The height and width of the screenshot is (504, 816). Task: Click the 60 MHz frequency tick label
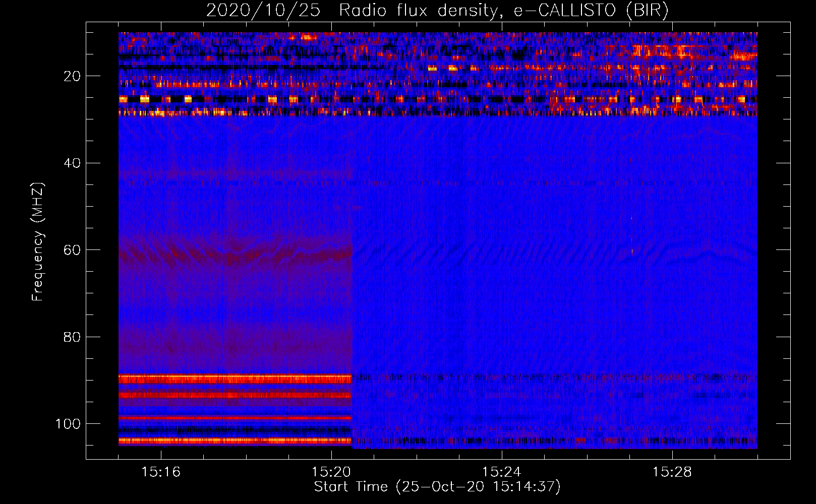point(72,250)
